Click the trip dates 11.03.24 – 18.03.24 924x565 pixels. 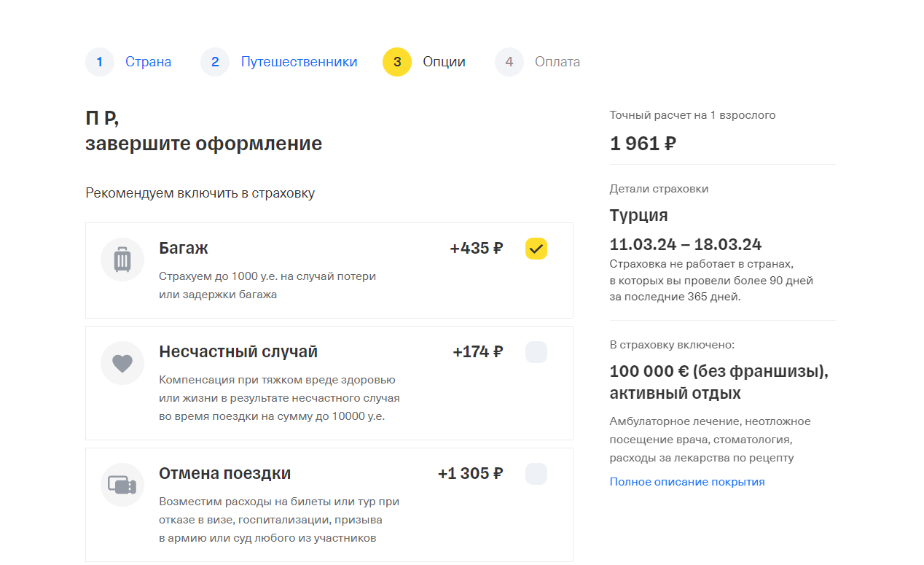686,244
